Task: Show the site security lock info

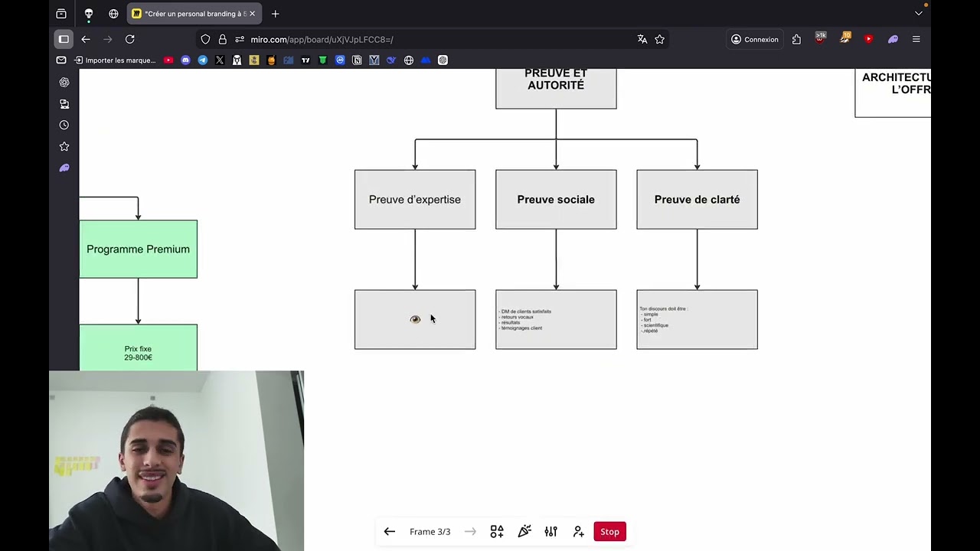Action: (222, 39)
